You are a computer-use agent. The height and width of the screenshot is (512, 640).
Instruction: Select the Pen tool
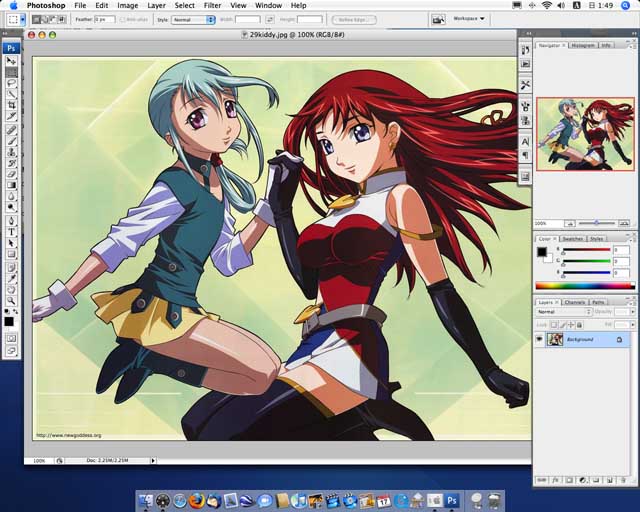point(11,221)
